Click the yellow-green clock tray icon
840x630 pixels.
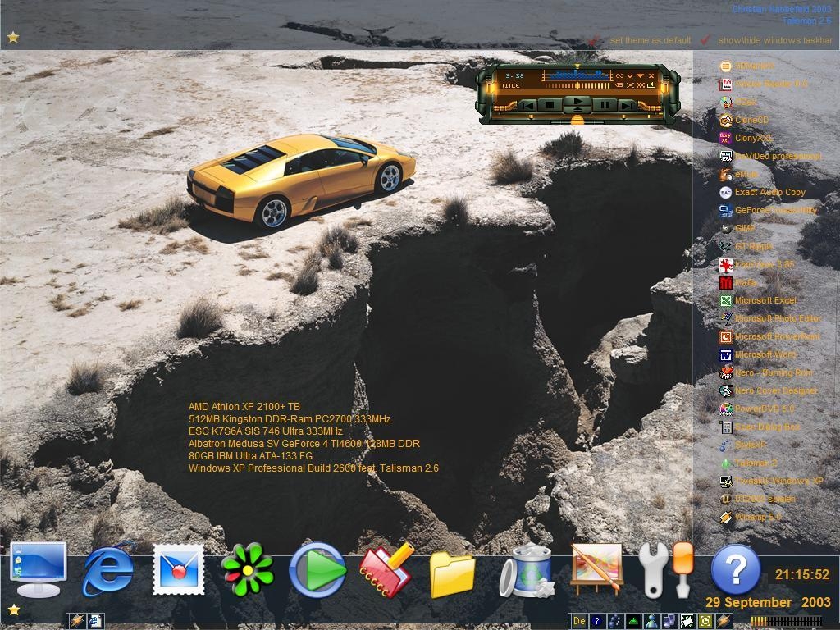[x=705, y=621]
